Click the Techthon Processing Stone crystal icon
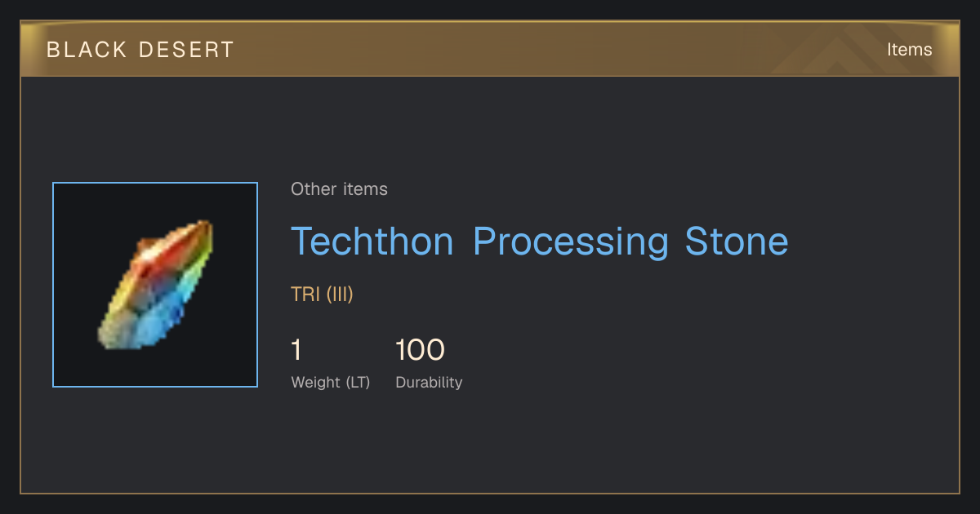 155,285
